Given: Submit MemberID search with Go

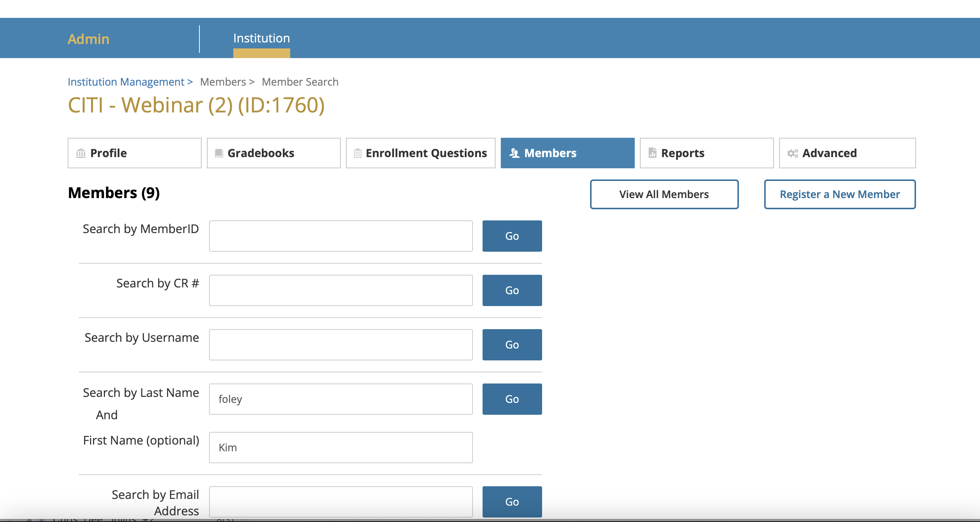Looking at the screenshot, I should coord(512,236).
